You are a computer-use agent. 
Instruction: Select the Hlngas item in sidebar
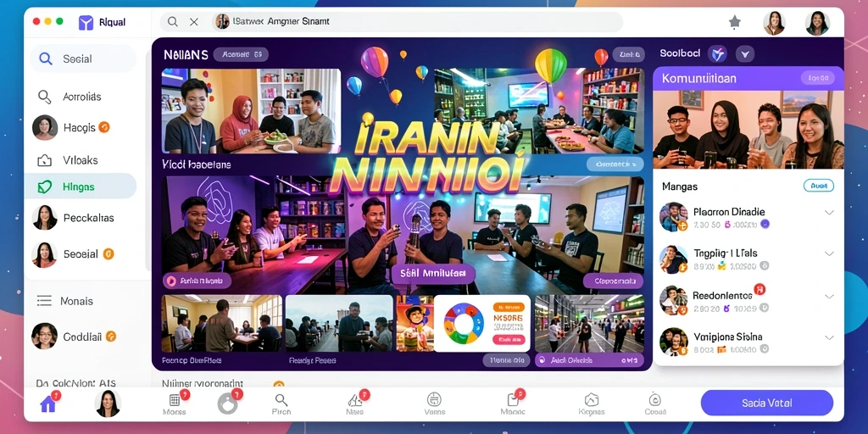pos(81,186)
